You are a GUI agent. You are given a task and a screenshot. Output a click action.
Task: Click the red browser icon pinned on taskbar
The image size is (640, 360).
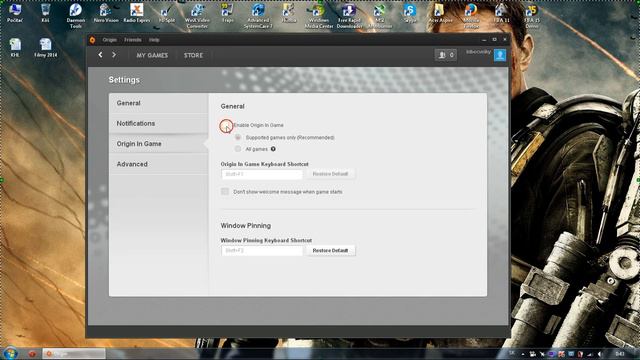click(32, 353)
